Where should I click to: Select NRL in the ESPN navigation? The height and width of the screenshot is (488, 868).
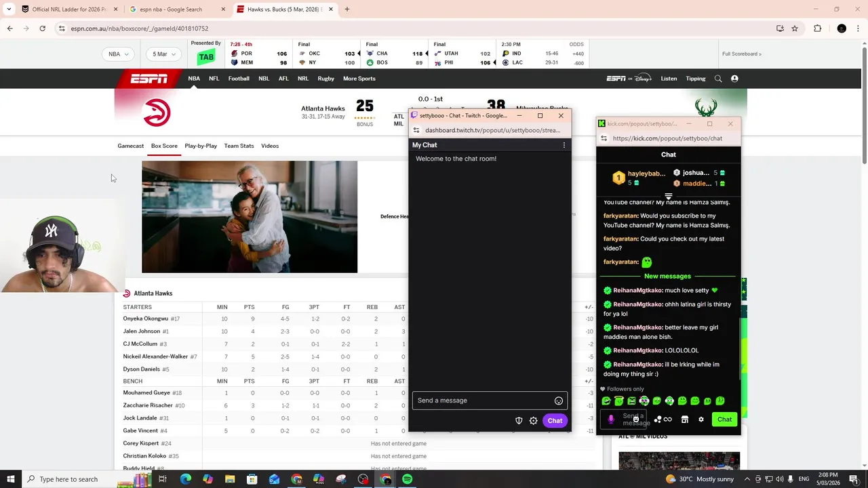click(303, 79)
